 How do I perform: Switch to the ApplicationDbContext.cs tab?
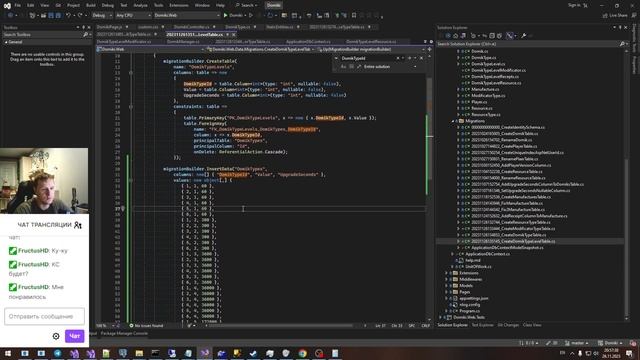(x=308, y=42)
